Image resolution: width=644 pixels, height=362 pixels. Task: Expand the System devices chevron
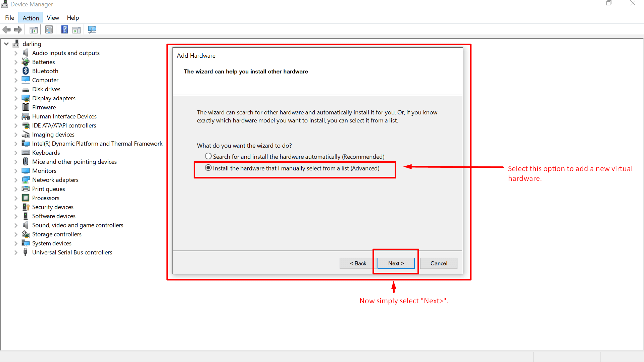(16, 243)
